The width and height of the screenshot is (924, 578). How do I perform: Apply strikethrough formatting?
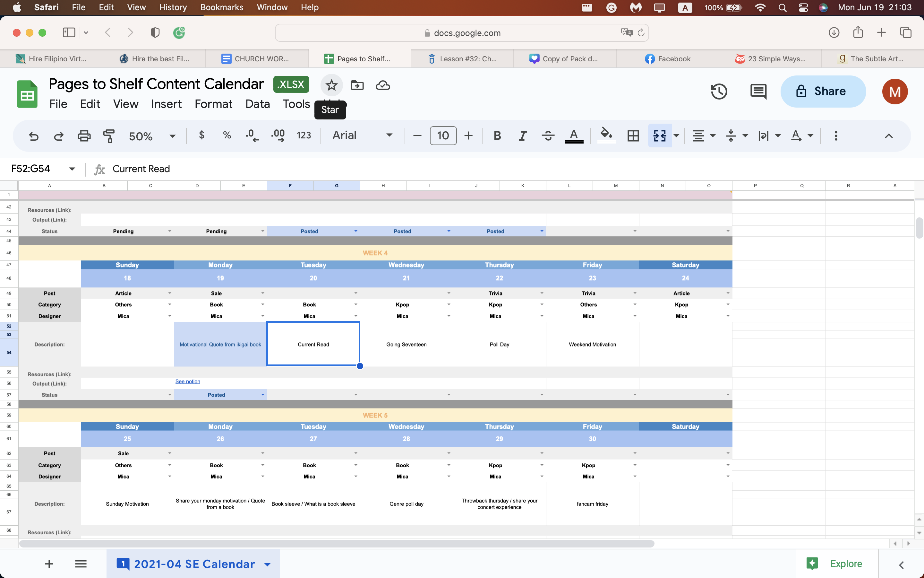(x=548, y=135)
